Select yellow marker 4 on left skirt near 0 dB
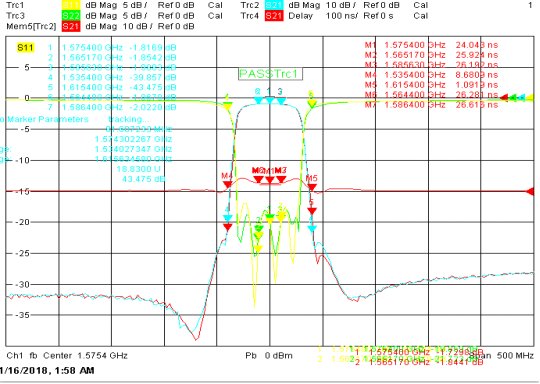 pos(227,106)
